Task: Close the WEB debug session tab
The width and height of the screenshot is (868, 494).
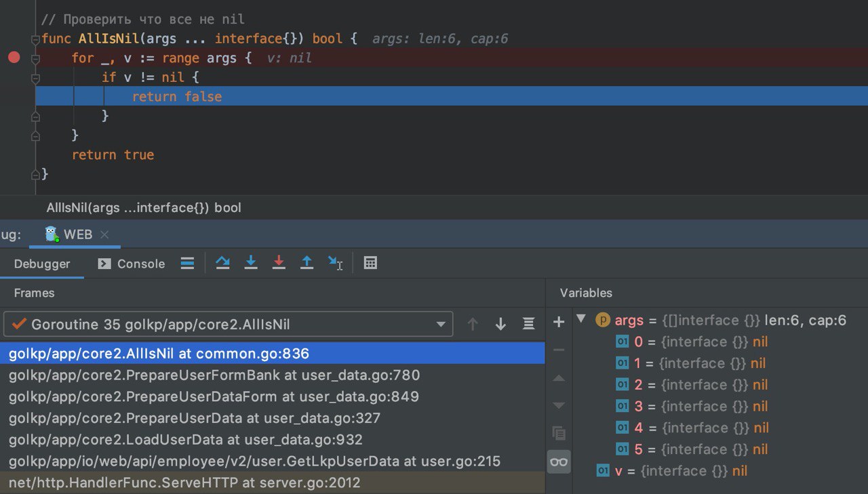Action: pos(104,234)
